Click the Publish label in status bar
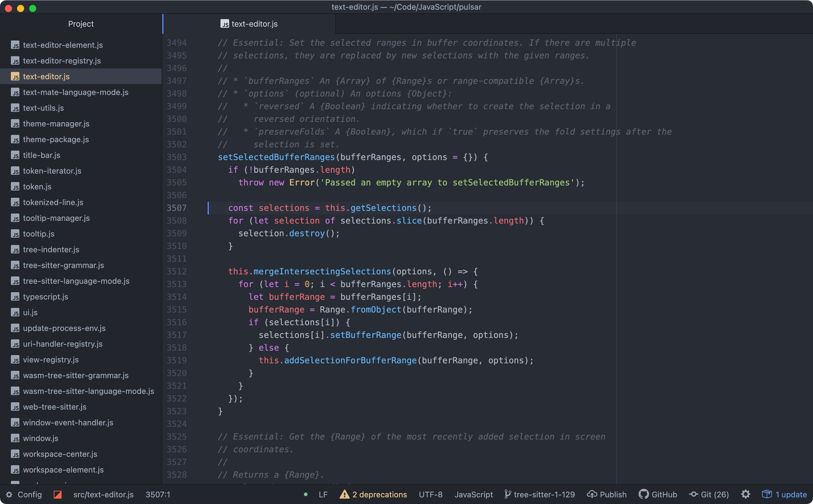The image size is (813, 504). click(613, 494)
